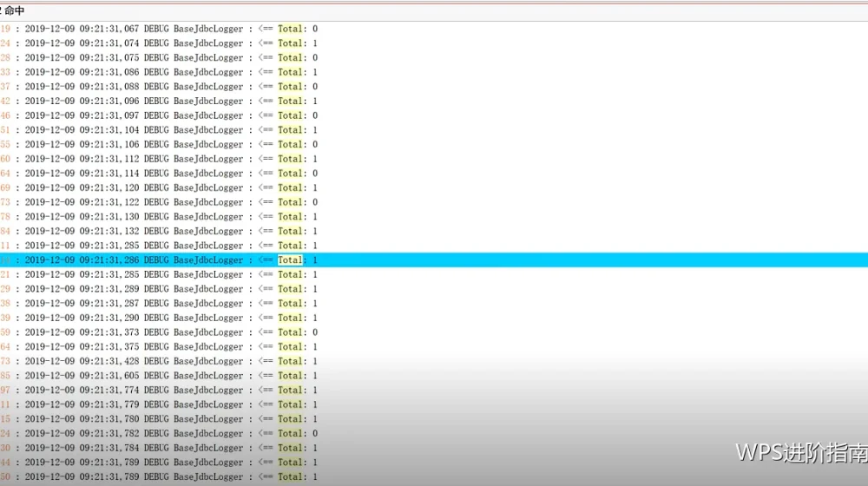Open the result line with timestamp 09:21:31,074
This screenshot has width=868, height=486.
point(434,43)
